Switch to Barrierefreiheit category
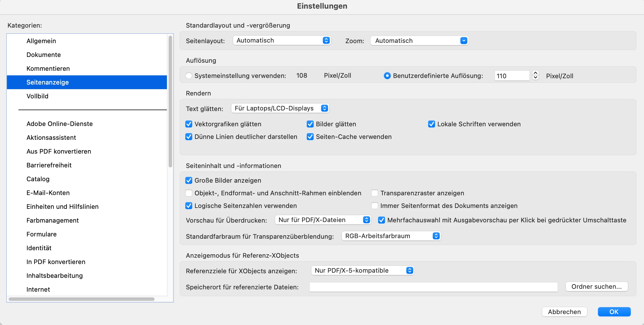Image resolution: width=644 pixels, height=325 pixels. (49, 165)
